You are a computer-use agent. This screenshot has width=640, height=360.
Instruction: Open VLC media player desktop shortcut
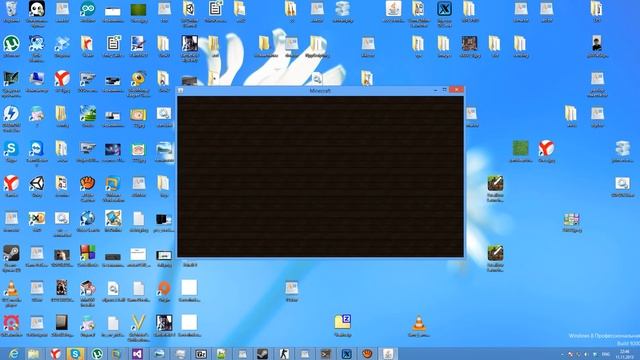tap(11, 289)
